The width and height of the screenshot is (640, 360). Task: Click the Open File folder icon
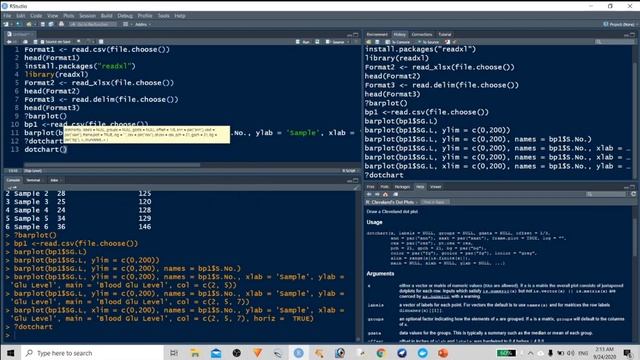point(29,24)
